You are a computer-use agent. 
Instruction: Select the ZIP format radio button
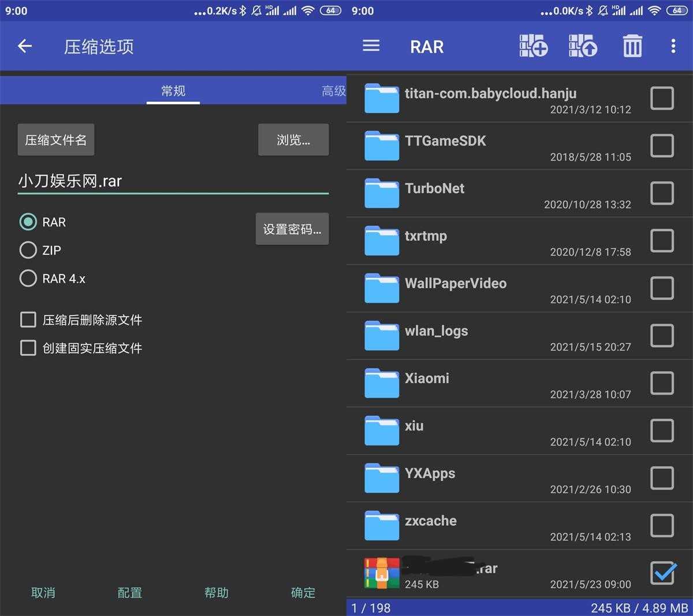(28, 250)
